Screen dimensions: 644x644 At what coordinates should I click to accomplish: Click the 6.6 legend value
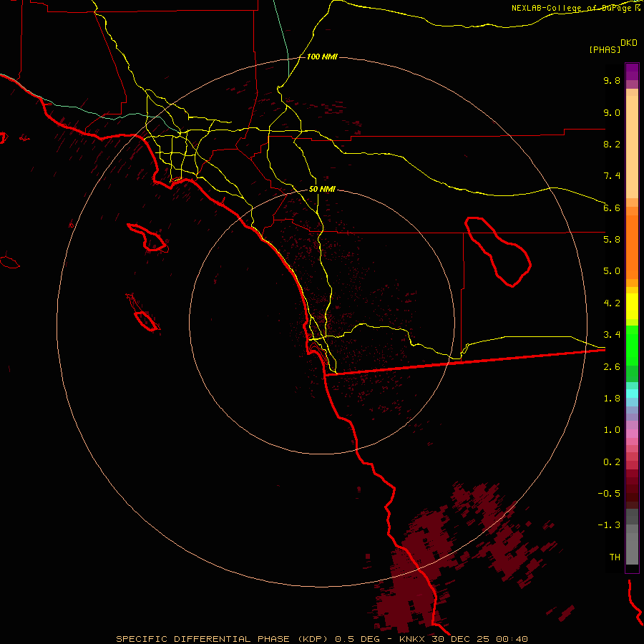point(612,208)
